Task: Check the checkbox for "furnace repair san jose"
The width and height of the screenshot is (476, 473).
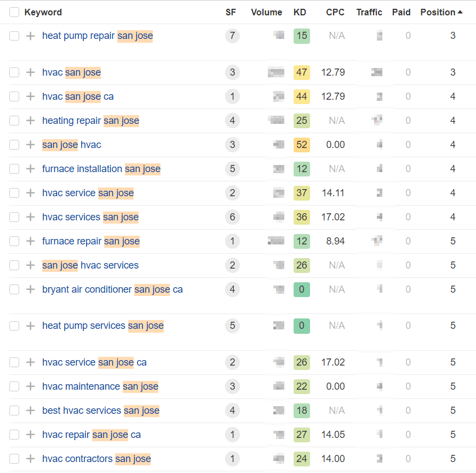Action: [x=14, y=241]
